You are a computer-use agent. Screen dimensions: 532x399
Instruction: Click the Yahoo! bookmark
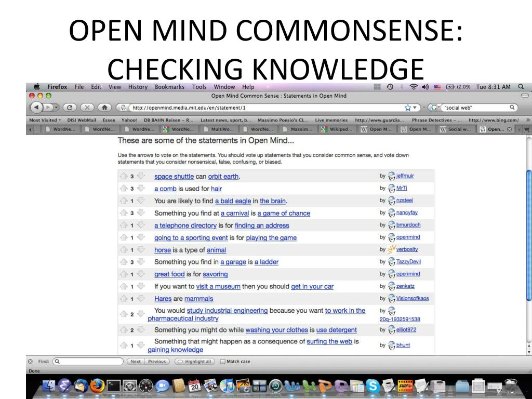point(129,120)
